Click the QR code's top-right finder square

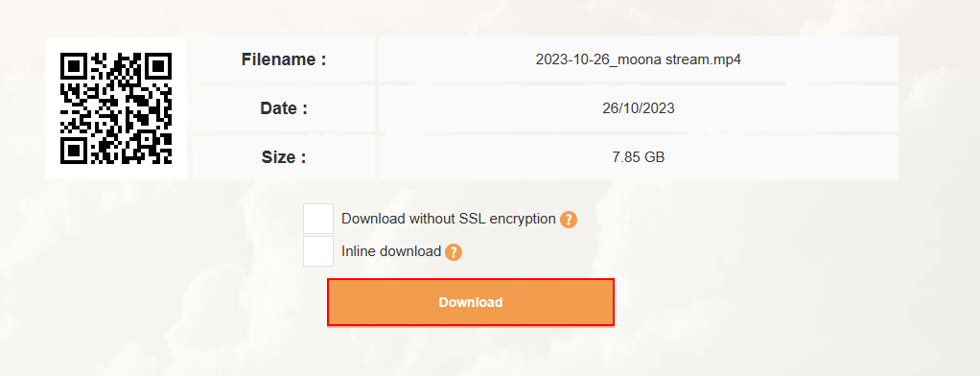[159, 65]
